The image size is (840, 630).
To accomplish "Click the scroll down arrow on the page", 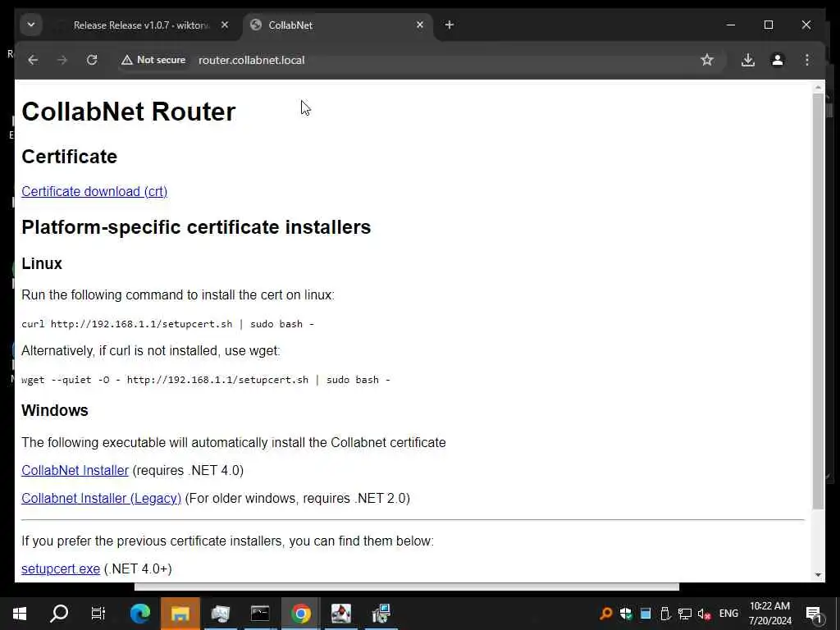I will [x=818, y=575].
